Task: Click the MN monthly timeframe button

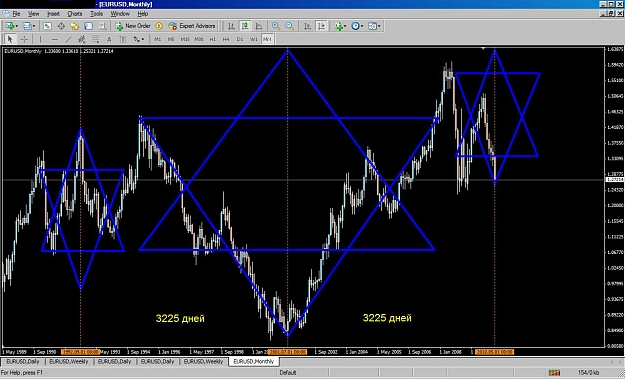Action: 267,39
